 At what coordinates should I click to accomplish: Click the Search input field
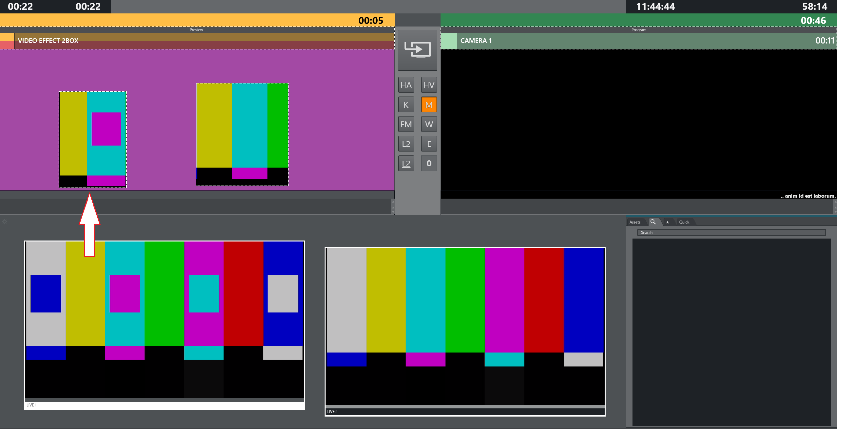coord(731,233)
